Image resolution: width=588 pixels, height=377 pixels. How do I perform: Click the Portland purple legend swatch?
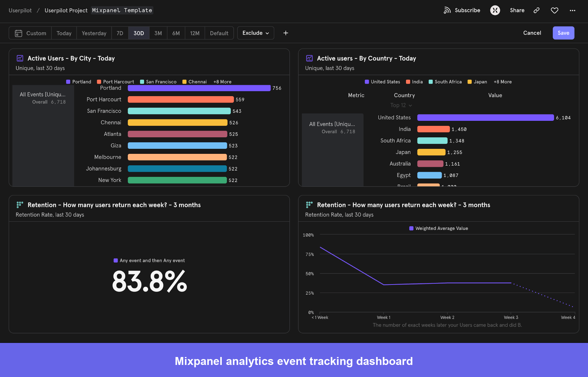point(68,81)
